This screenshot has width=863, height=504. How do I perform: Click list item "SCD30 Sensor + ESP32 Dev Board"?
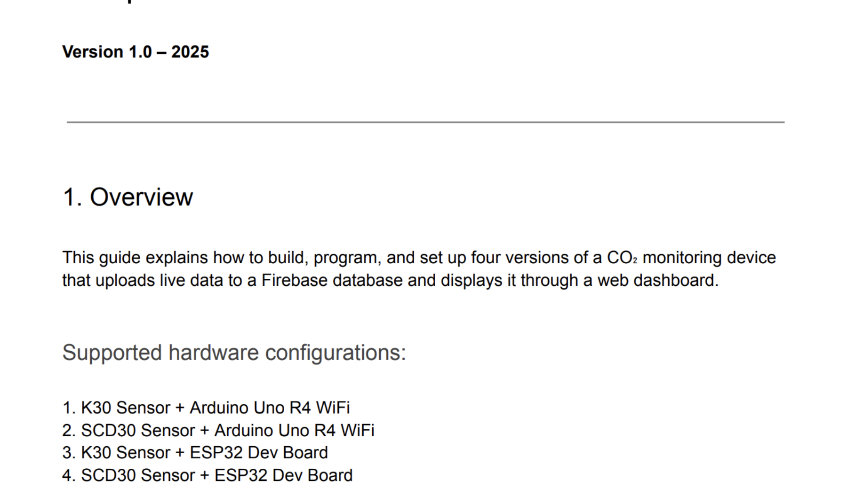click(x=216, y=475)
